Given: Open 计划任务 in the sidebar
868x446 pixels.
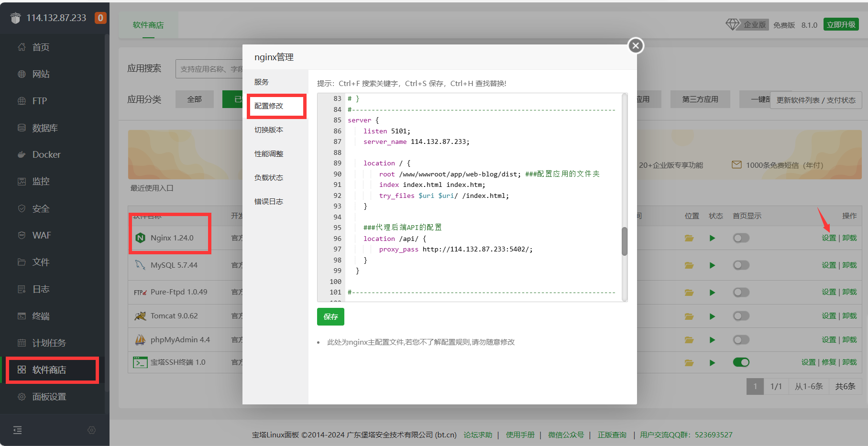Looking at the screenshot, I should tap(49, 343).
